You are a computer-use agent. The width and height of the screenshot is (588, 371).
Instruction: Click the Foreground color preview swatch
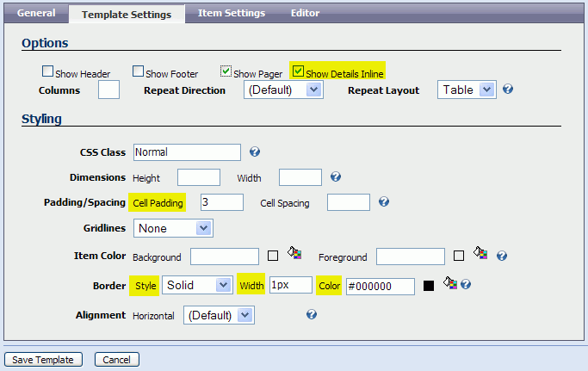[459, 256]
